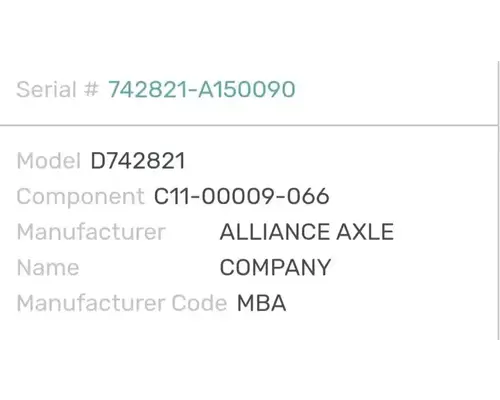Click the Manufacturer label
The height and width of the screenshot is (400, 500).
pyautogui.click(x=91, y=232)
